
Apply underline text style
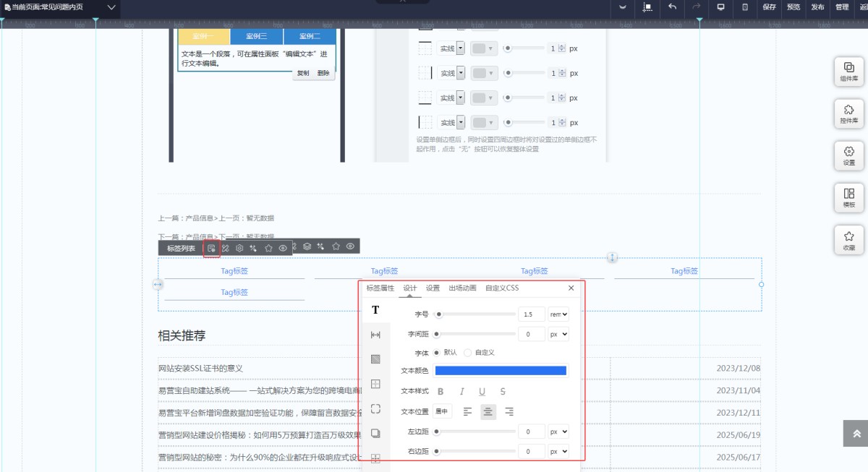[x=482, y=391]
